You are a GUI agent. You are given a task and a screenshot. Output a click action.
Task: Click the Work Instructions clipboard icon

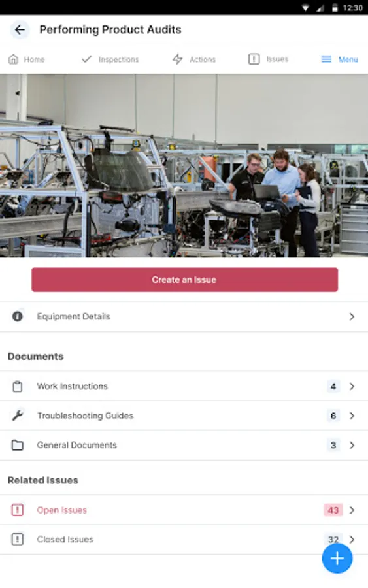coord(17,386)
